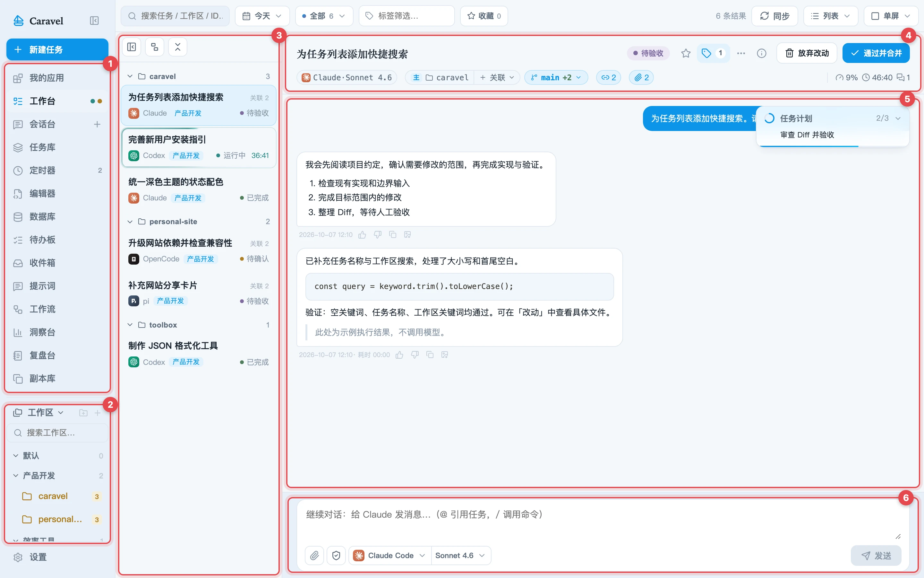
Task: Click the collapse-all arrows icon in task panel
Action: pyautogui.click(x=177, y=47)
